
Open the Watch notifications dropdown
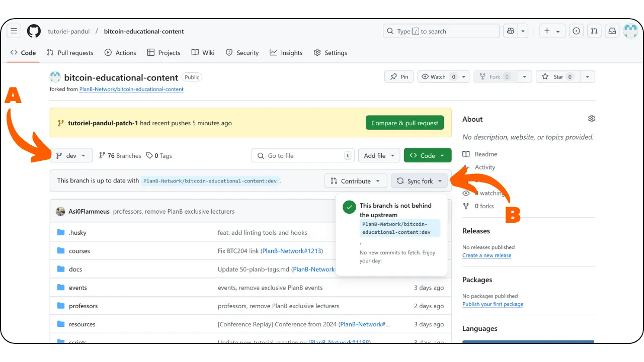(444, 77)
